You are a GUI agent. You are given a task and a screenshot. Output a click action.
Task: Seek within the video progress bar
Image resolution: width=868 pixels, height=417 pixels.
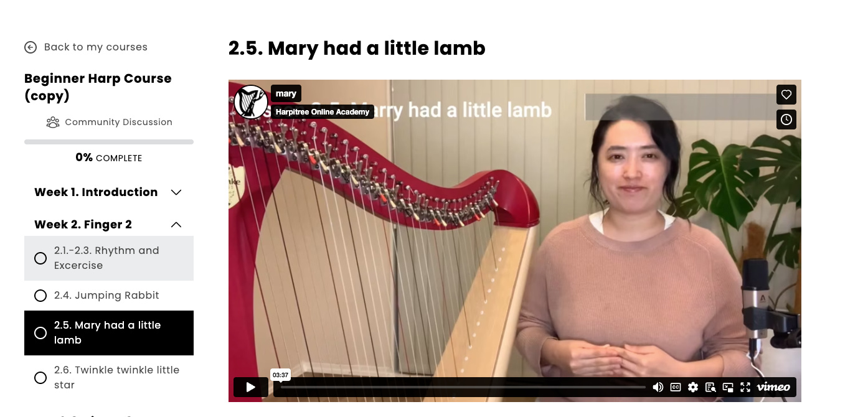tap(463, 387)
